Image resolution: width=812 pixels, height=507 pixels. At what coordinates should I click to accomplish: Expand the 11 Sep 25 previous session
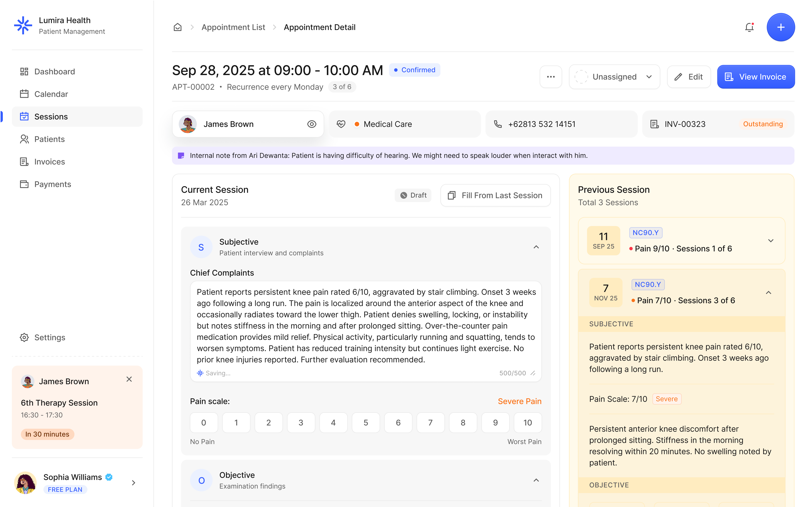coord(771,241)
